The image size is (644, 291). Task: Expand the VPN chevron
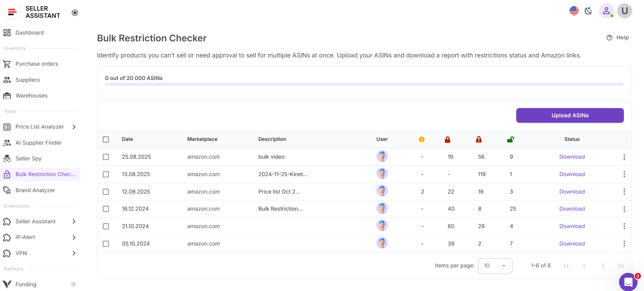click(74, 253)
